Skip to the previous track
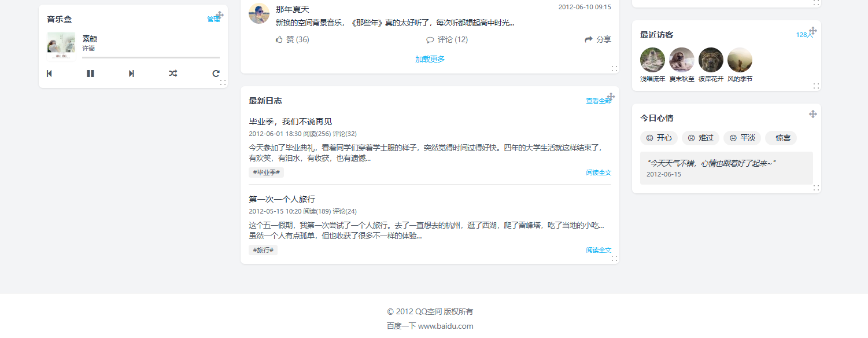Viewport: 868px width, 338px height. [x=49, y=74]
